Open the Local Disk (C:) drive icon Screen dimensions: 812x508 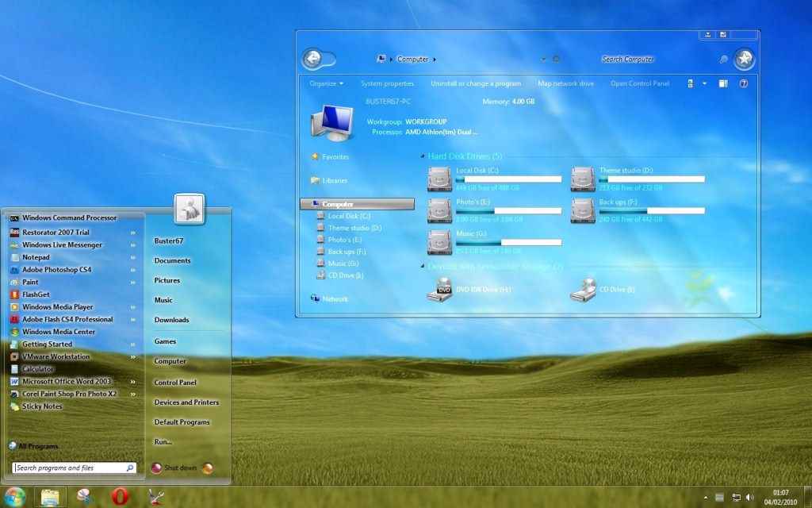pyautogui.click(x=439, y=179)
